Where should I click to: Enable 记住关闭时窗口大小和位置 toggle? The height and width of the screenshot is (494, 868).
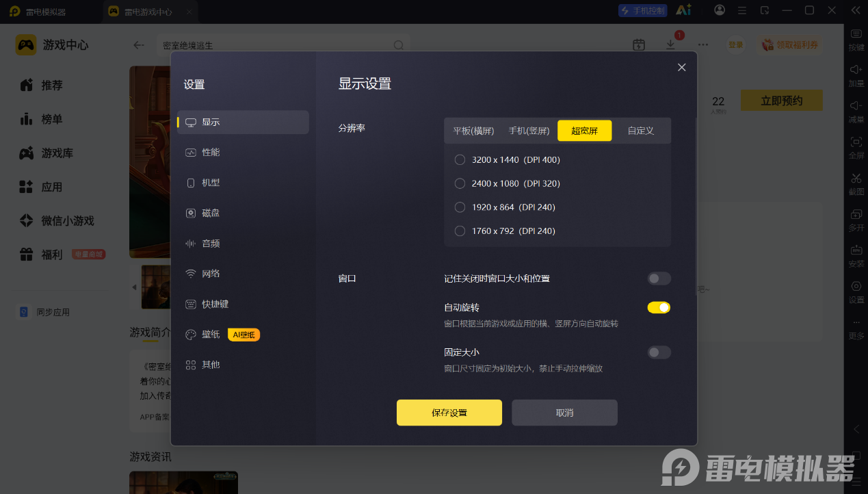tap(659, 278)
